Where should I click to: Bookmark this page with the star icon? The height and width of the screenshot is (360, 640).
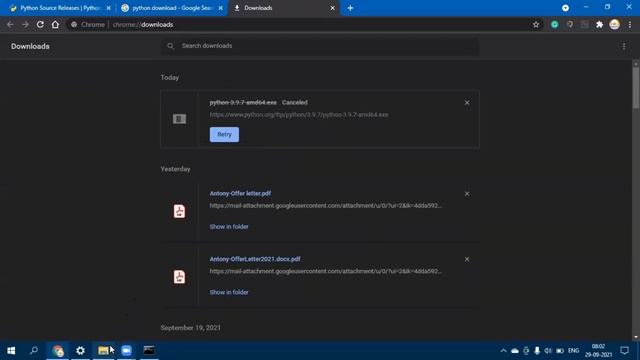(x=536, y=25)
